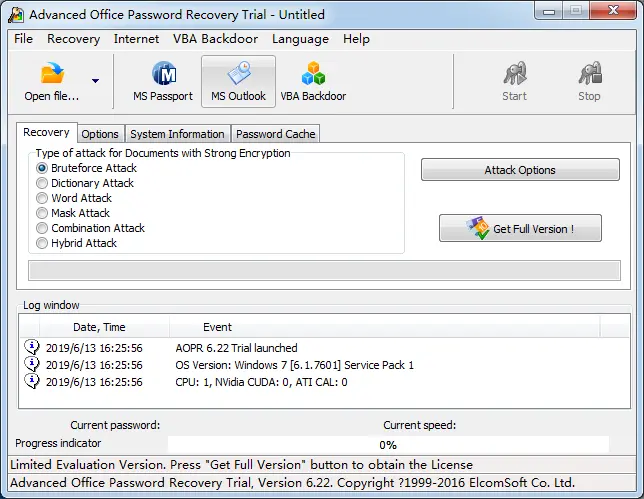This screenshot has width=644, height=499.
Task: Click the Attack Options button
Action: (x=520, y=170)
